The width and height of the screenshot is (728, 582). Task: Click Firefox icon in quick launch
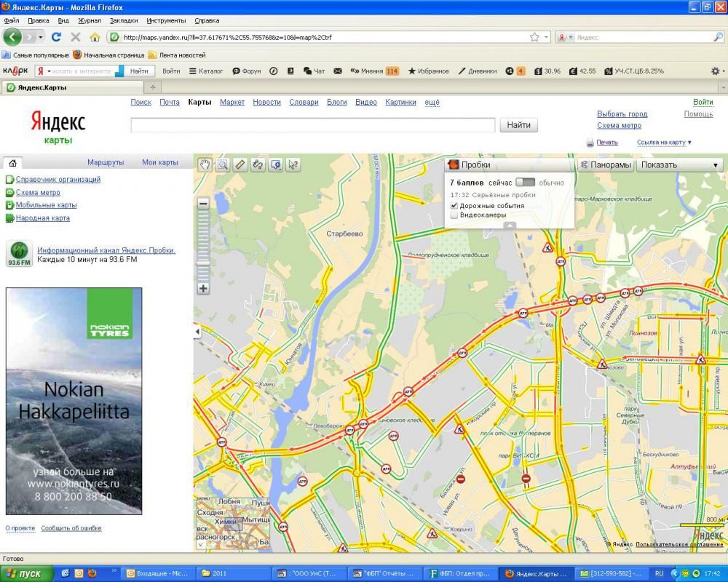[x=92, y=573]
